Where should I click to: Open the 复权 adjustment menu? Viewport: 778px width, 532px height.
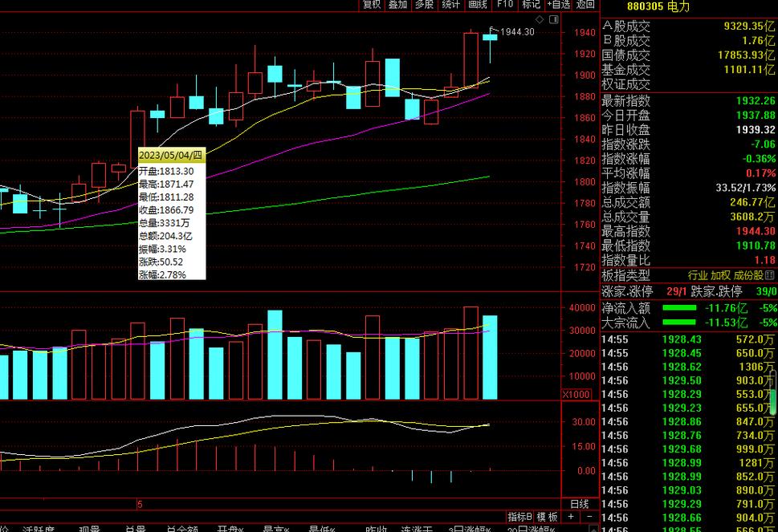tap(372, 5)
